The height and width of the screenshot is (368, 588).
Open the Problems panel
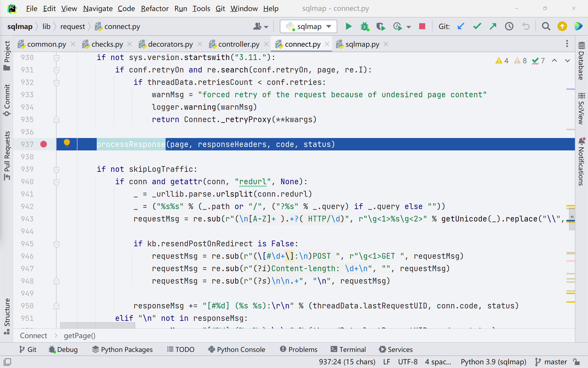coord(298,350)
